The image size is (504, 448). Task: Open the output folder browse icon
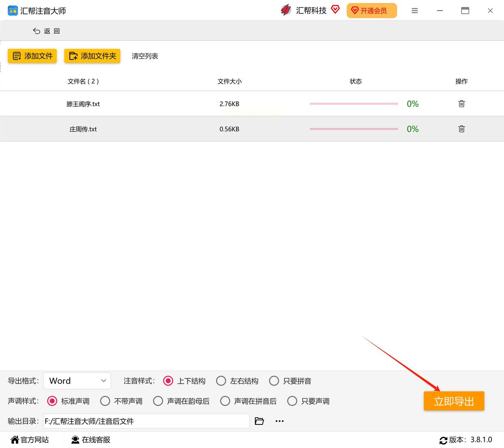(259, 421)
